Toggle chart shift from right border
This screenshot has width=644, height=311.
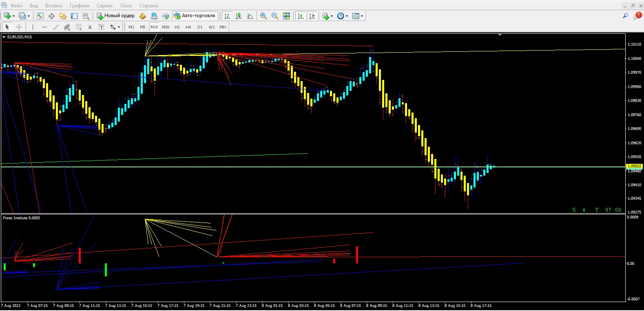click(312, 16)
